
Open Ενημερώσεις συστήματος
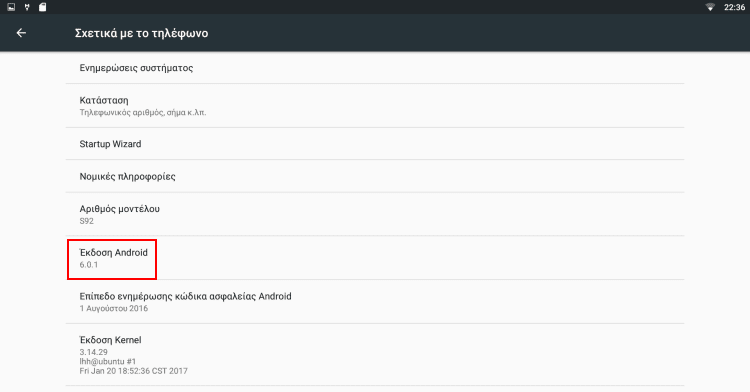(375, 68)
